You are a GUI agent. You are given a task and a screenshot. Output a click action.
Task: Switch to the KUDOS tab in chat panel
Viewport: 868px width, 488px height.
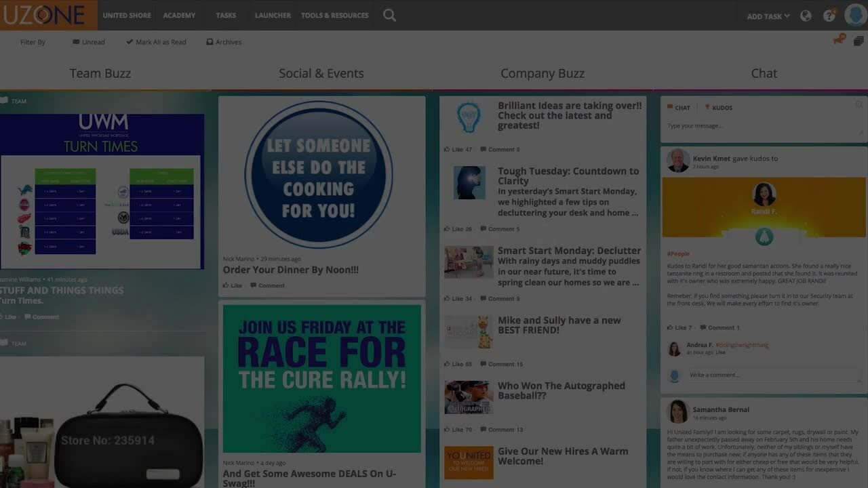point(719,108)
